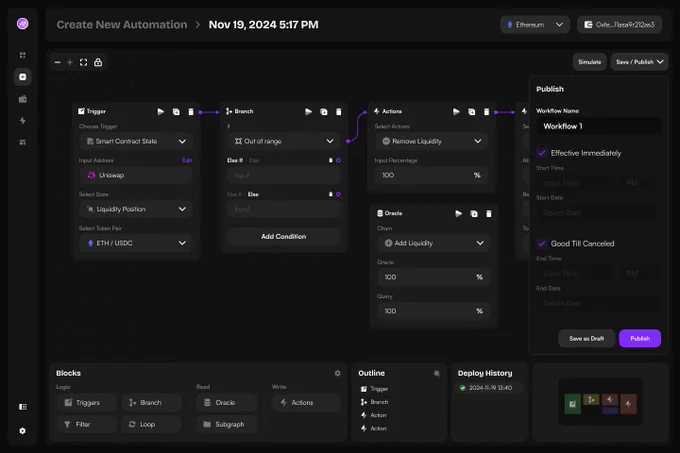This screenshot has width=680, height=453.
Task: Open the connected wallet address button
Action: 619,25
